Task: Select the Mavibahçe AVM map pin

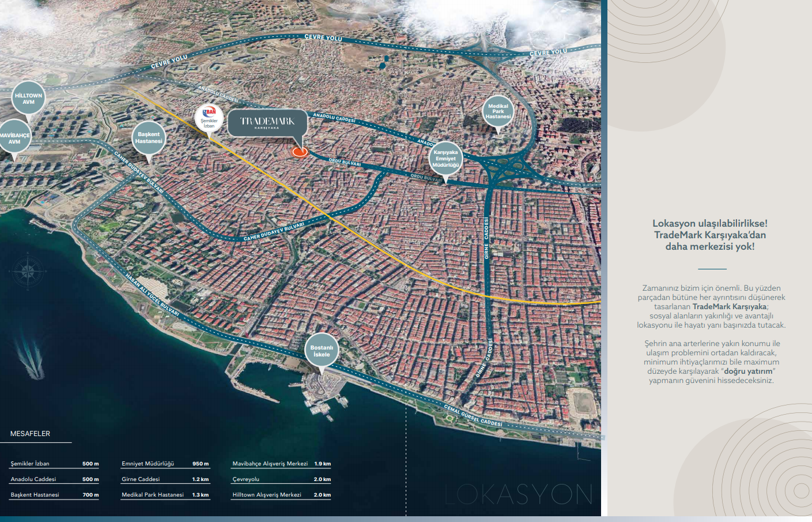Action: (14, 138)
